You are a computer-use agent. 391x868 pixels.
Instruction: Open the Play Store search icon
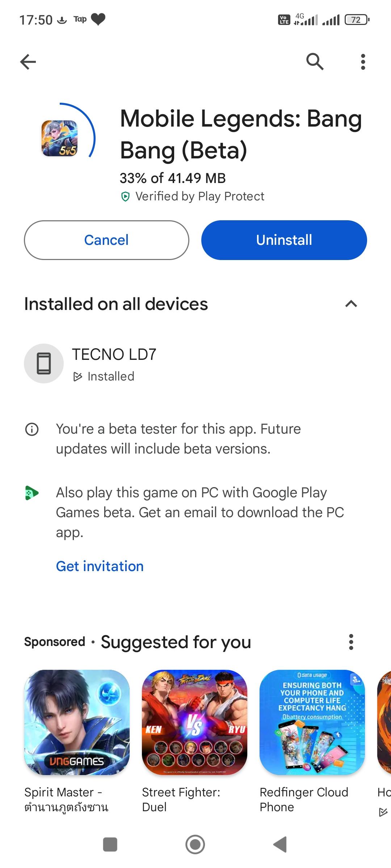pos(315,61)
